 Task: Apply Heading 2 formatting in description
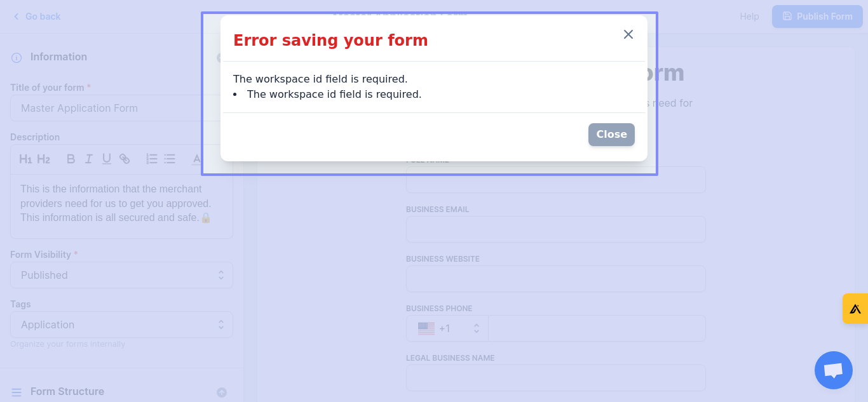click(43, 159)
